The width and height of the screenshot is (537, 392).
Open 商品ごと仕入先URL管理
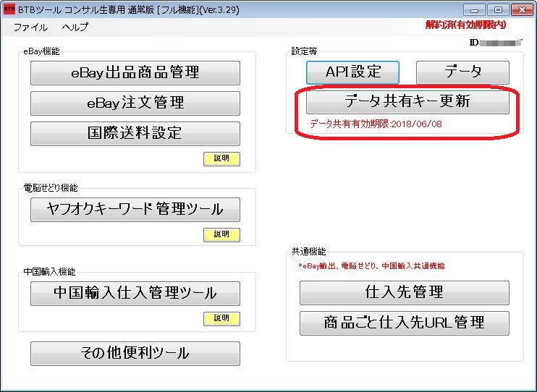click(x=405, y=323)
